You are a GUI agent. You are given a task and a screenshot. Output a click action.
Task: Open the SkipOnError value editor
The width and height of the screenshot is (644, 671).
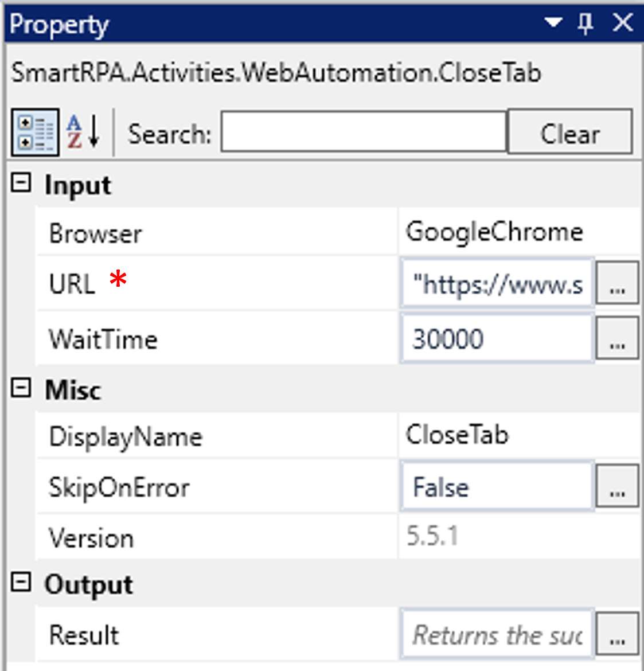[x=616, y=486]
